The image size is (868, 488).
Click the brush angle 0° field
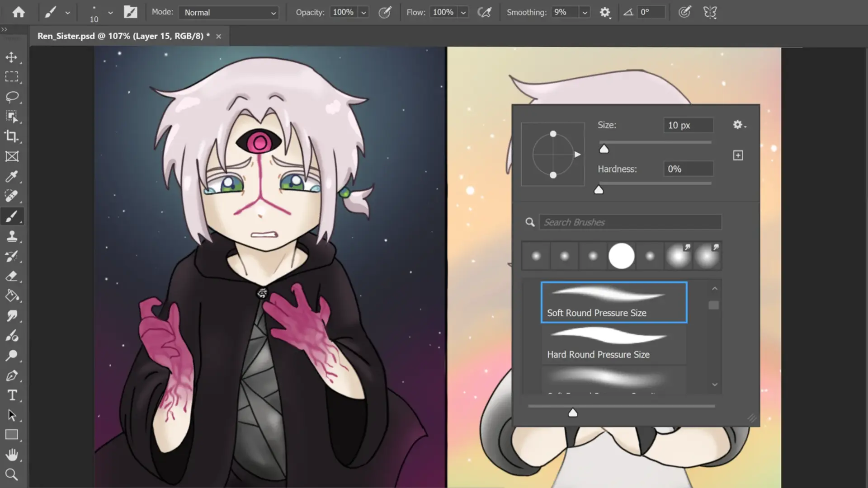pyautogui.click(x=651, y=12)
